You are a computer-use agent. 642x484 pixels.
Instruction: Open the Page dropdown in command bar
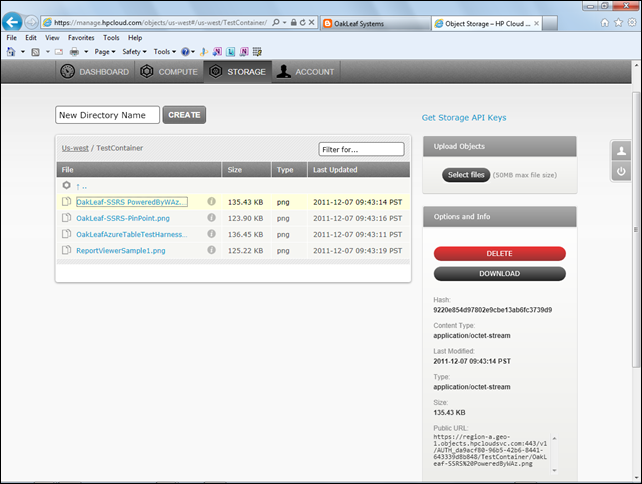(105, 52)
